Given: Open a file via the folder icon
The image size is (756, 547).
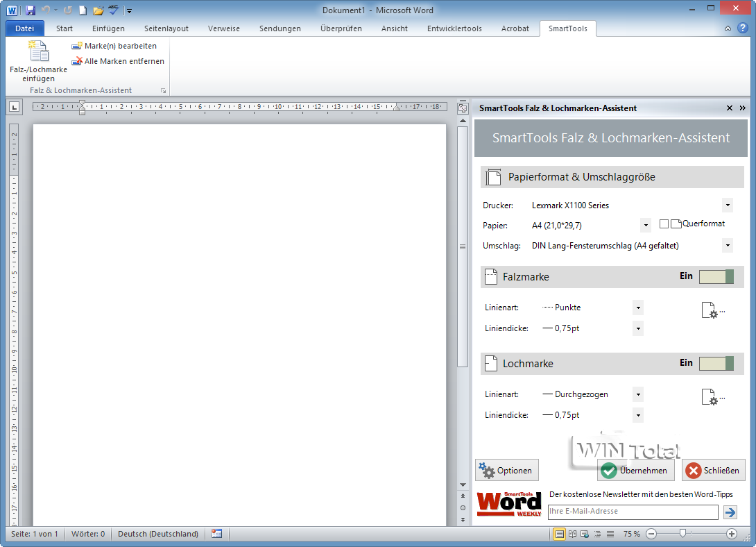Looking at the screenshot, I should (98, 10).
